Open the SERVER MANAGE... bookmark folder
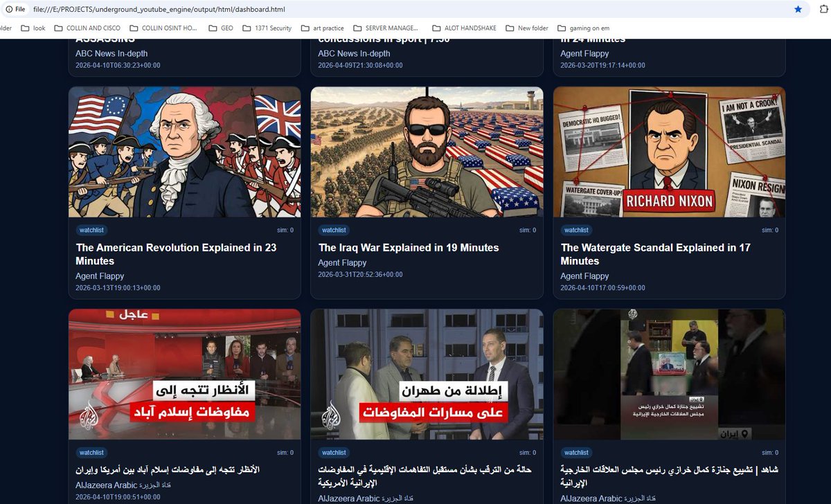 click(386, 28)
